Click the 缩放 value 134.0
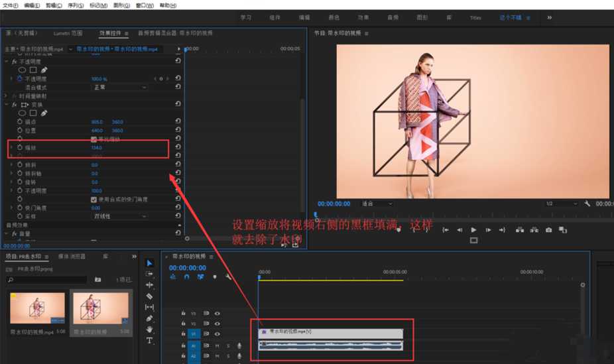 97,148
